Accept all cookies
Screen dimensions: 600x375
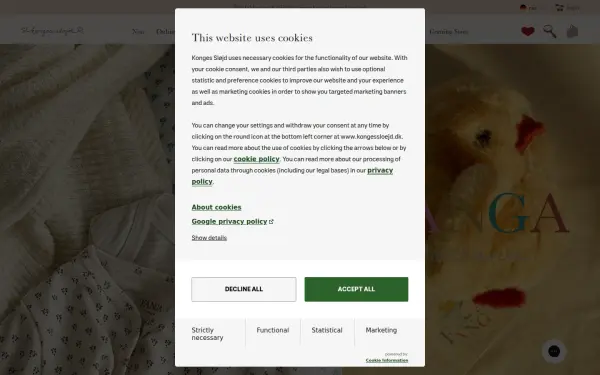tap(356, 289)
